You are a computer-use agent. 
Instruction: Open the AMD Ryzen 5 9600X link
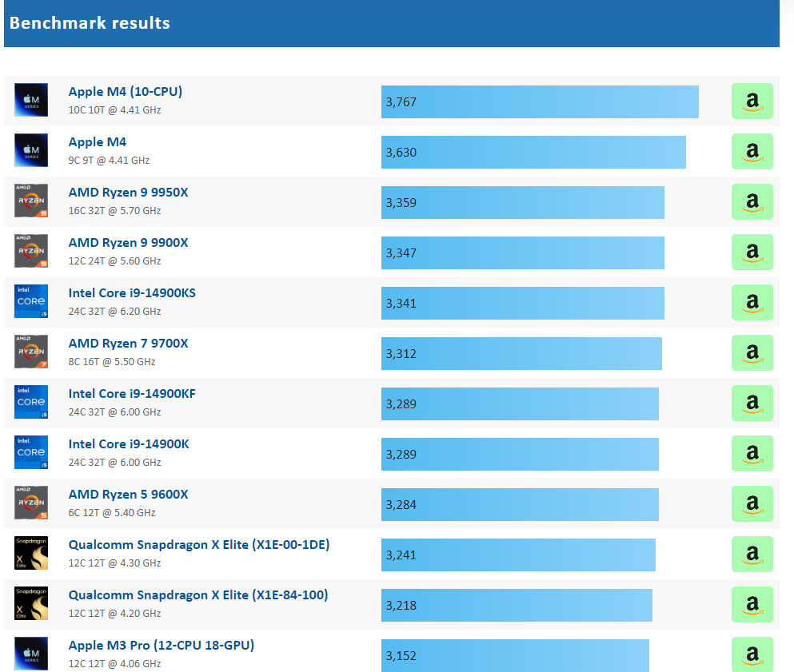[128, 495]
